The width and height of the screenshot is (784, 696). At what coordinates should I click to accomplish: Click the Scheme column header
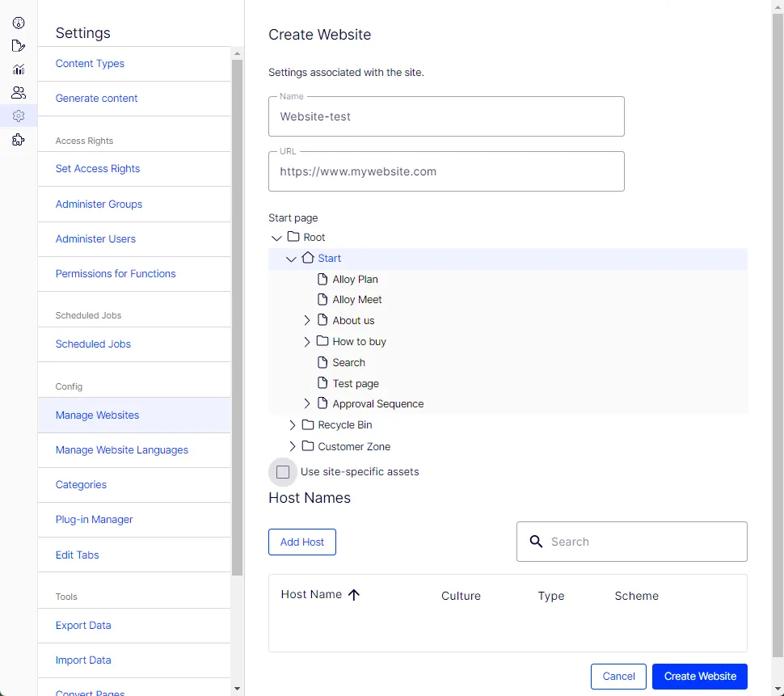pos(637,596)
